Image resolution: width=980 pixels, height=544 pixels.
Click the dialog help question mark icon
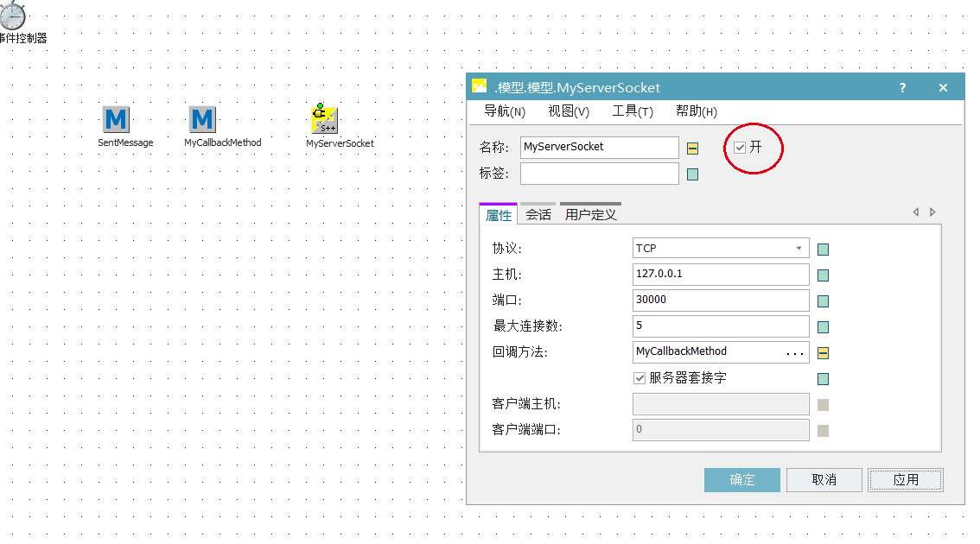(x=901, y=87)
